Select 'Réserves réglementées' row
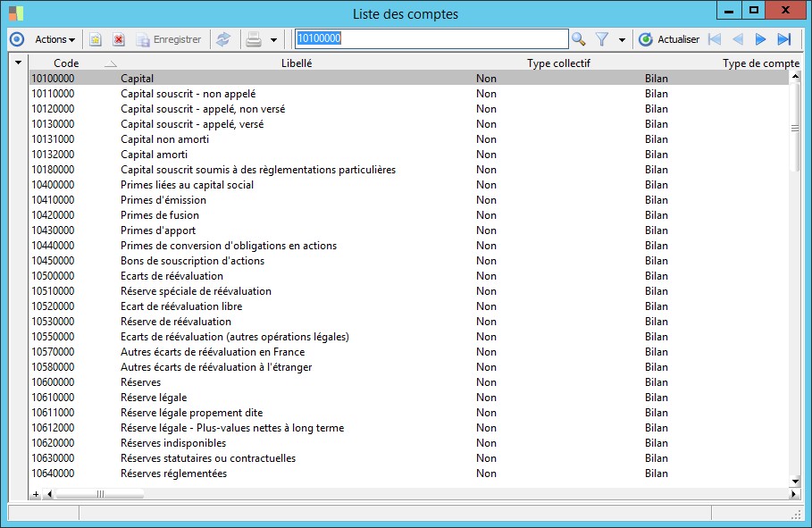Screen dimensions: 812x528 click(x=408, y=474)
